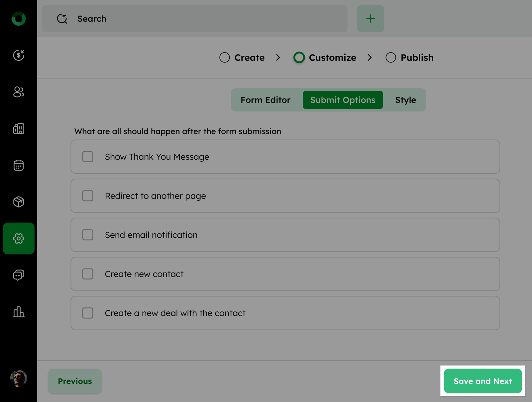Enable Redirect to another page checkbox
This screenshot has width=532, height=402.
(x=88, y=196)
